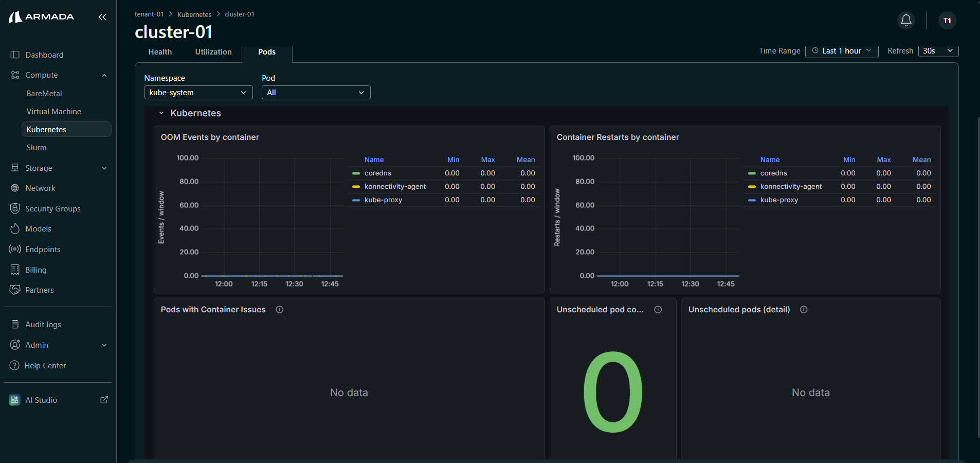Viewport: 980px width, 463px height.
Task: Expand the Admin menu chevron
Action: pos(104,345)
